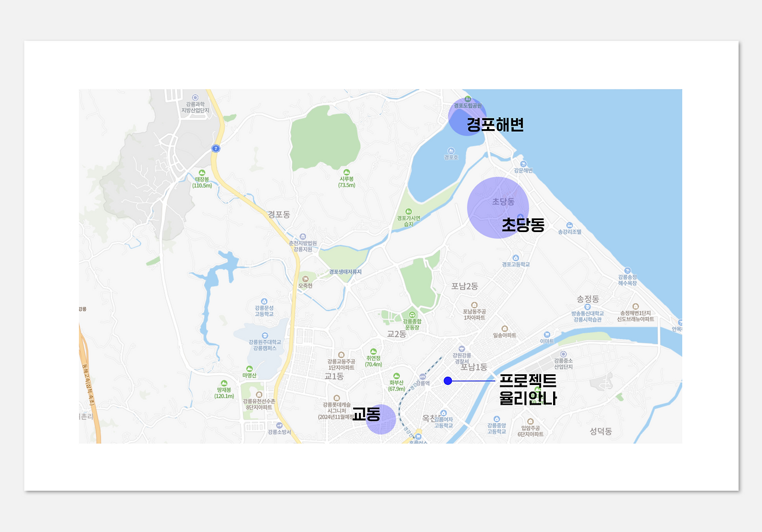Select the 취연정 peak icon

click(x=373, y=351)
